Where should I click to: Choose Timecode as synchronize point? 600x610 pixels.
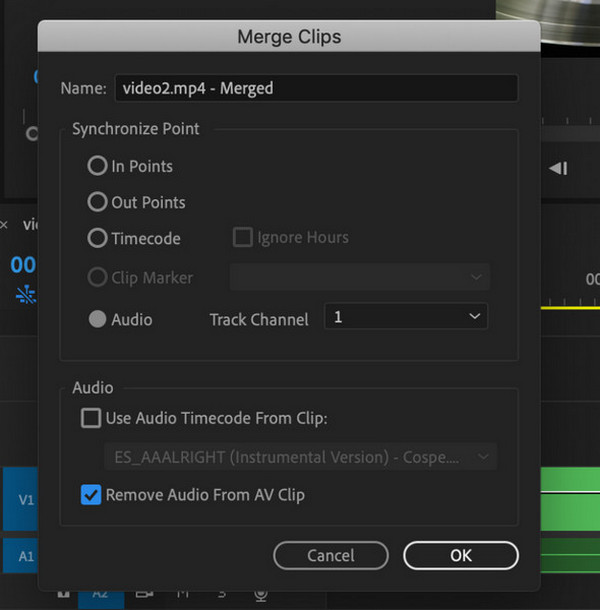[97, 238]
